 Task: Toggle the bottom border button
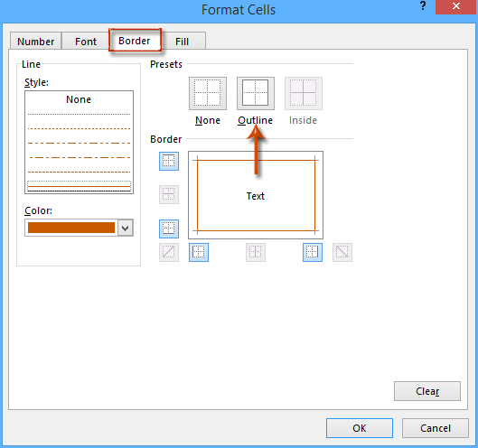tap(169, 229)
